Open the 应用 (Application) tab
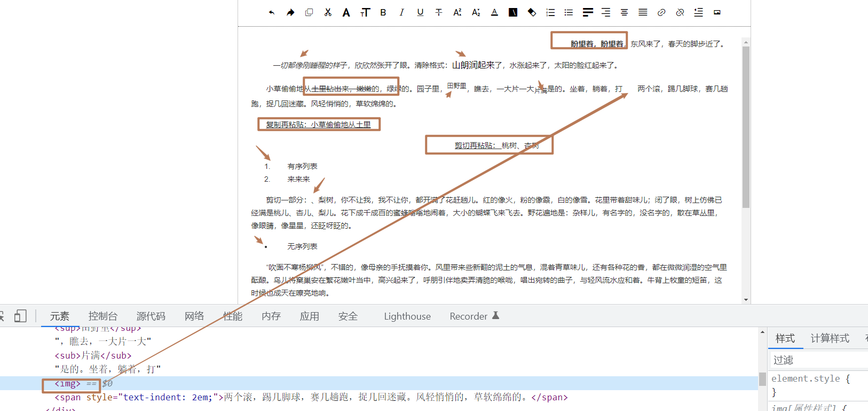The width and height of the screenshot is (868, 411). pos(310,316)
